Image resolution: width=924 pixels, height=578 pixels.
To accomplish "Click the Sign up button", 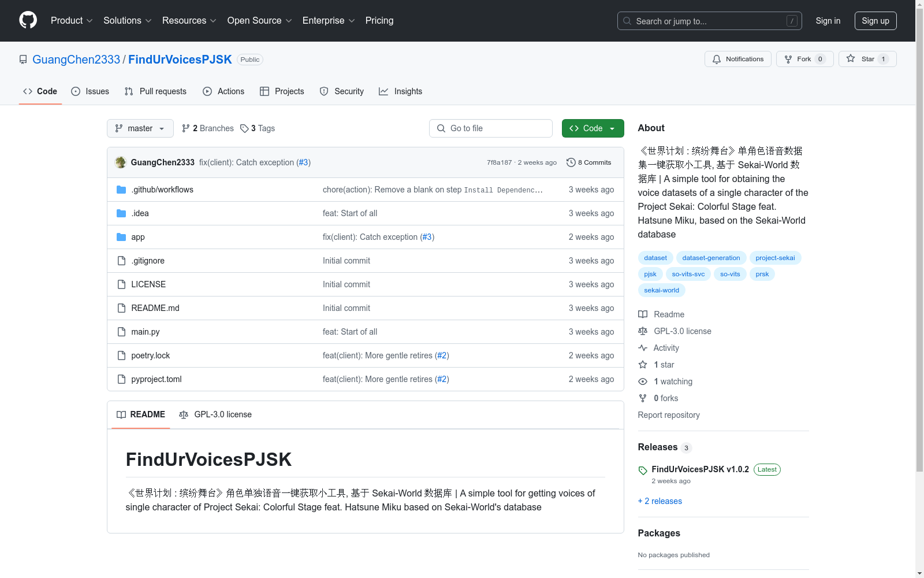I will pyautogui.click(x=875, y=21).
